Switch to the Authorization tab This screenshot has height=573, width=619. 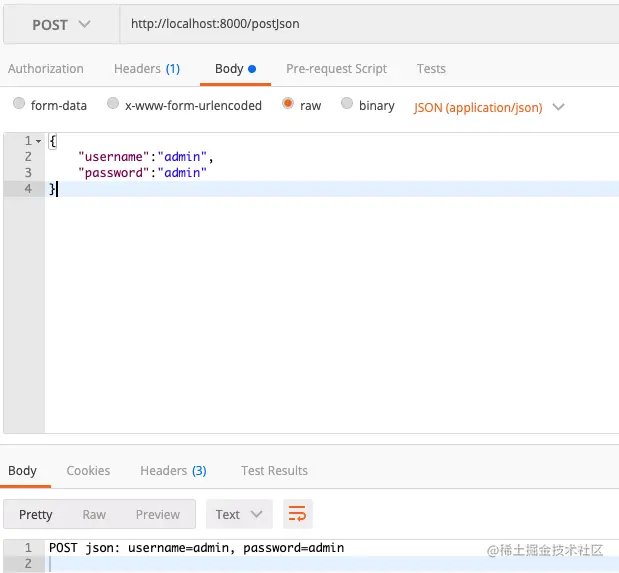(46, 69)
